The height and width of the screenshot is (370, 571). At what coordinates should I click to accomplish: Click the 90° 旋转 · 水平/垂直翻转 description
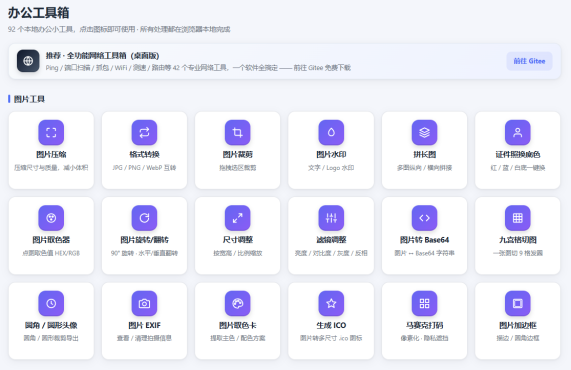pyautogui.click(x=144, y=253)
